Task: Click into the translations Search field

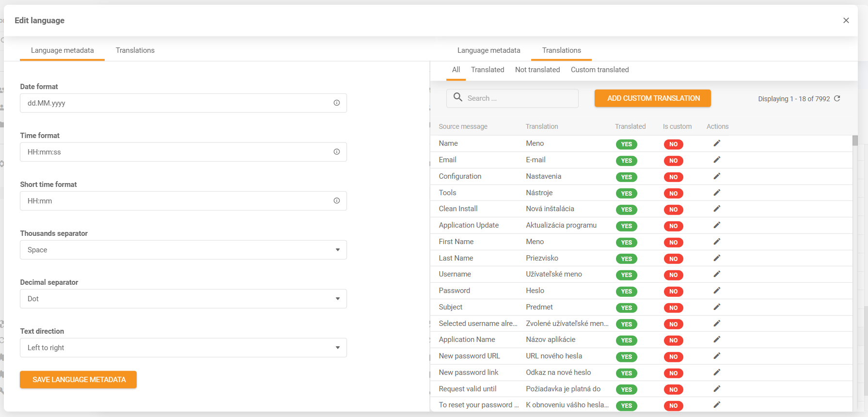Action: click(x=519, y=98)
